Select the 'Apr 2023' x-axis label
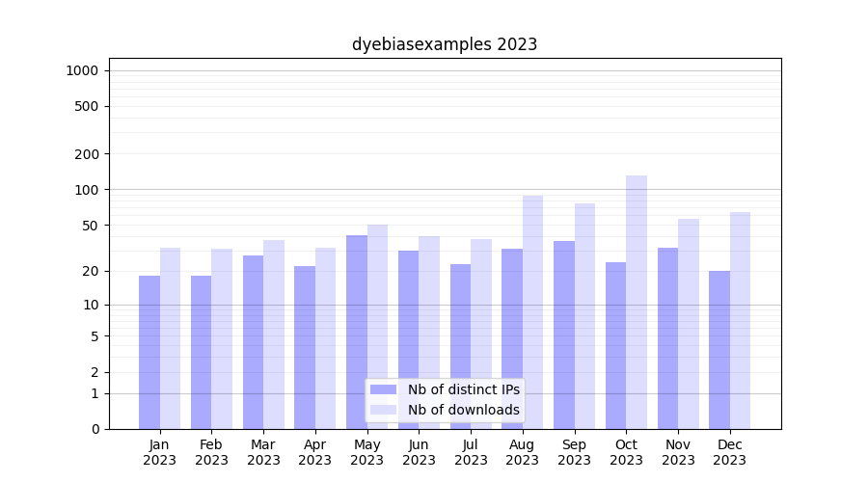The width and height of the screenshot is (868, 482). (315, 452)
